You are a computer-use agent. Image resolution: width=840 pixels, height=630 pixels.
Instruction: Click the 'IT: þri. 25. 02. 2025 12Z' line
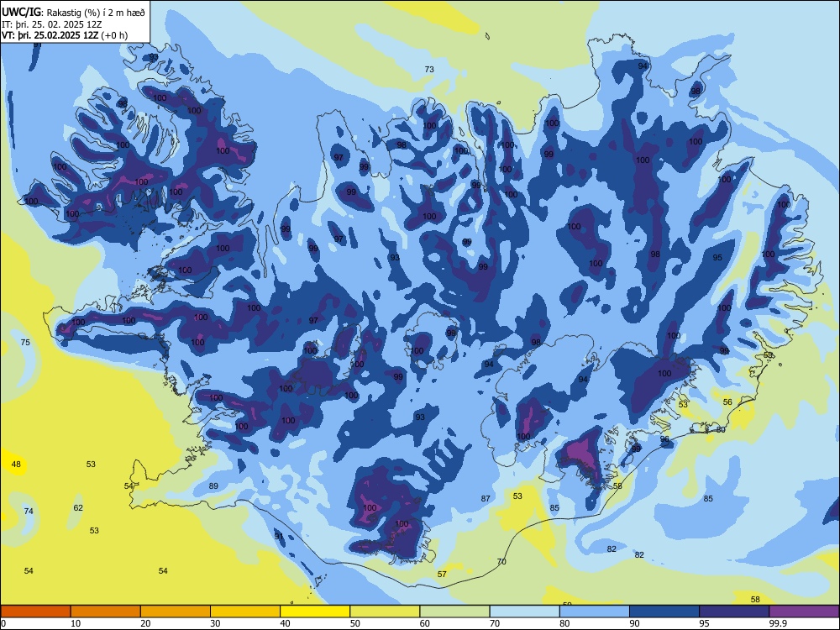(x=52, y=24)
